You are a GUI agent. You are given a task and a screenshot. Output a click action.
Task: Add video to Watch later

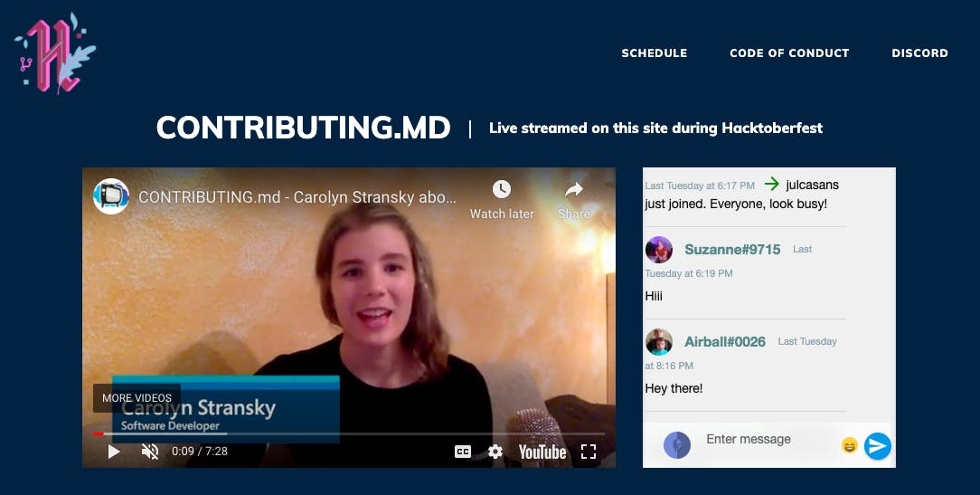(502, 200)
